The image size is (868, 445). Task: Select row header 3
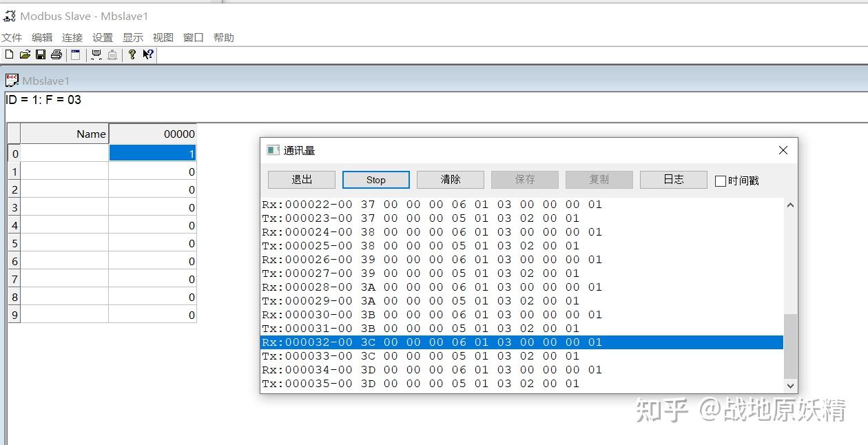pyautogui.click(x=14, y=207)
